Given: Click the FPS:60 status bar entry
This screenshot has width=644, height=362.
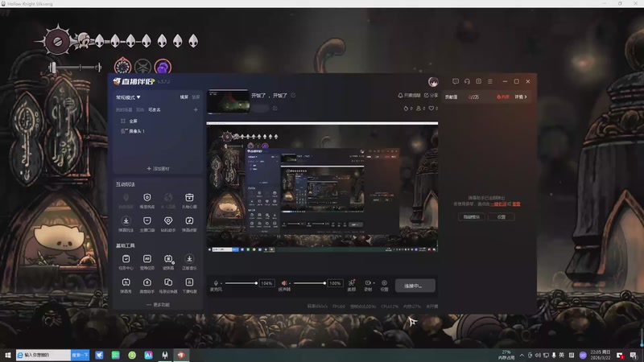Looking at the screenshot, I should coord(339,306).
